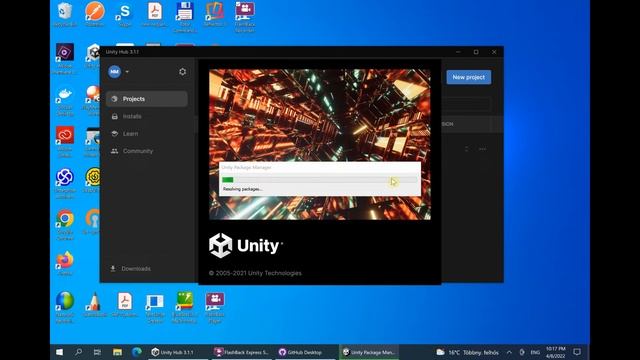640x360 pixels.
Task: Launch Microsoft Edge from the taskbar
Action: (137, 352)
